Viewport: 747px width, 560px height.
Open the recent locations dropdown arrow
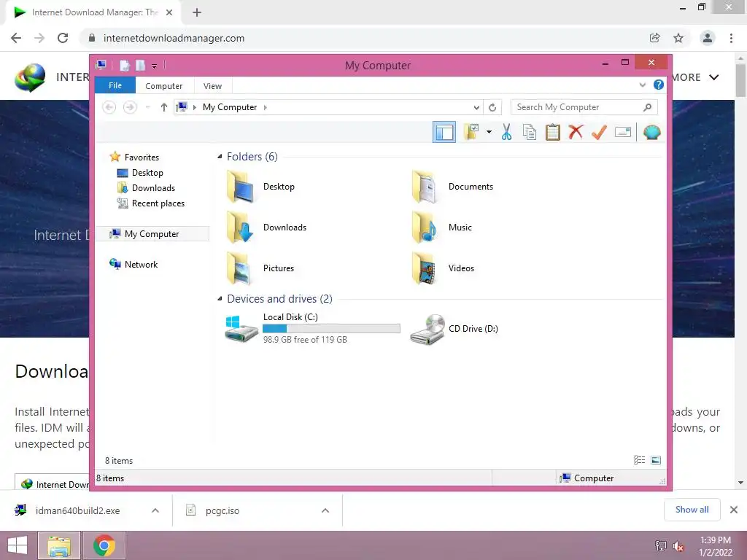pos(147,107)
